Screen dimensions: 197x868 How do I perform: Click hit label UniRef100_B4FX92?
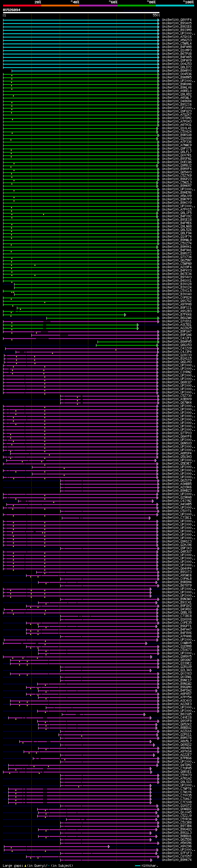click(x=177, y=216)
